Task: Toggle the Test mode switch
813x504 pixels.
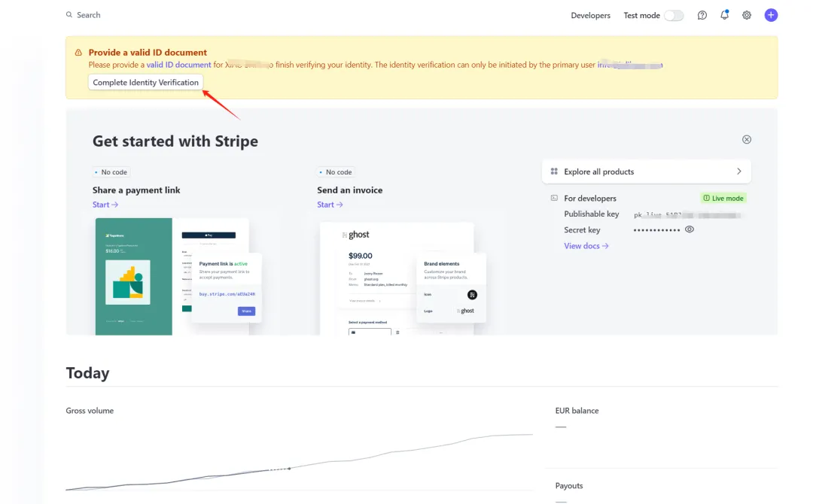Action: (x=674, y=16)
